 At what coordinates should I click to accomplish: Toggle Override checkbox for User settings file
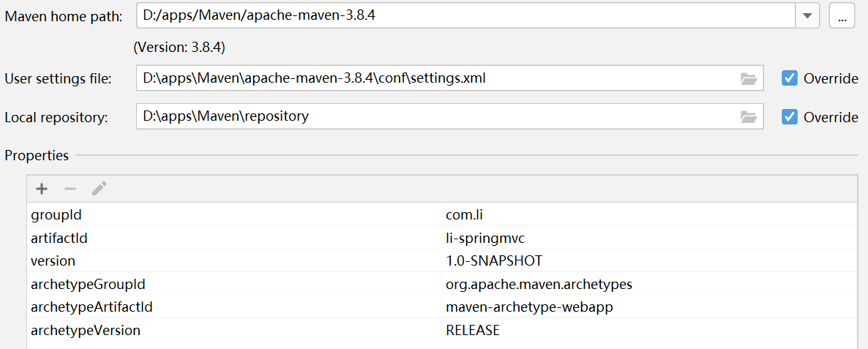click(x=790, y=78)
